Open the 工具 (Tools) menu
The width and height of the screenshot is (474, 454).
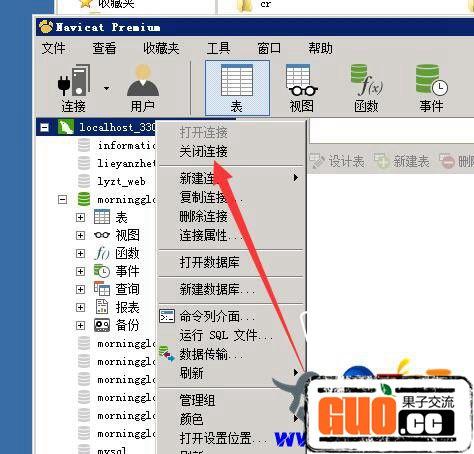click(x=218, y=48)
